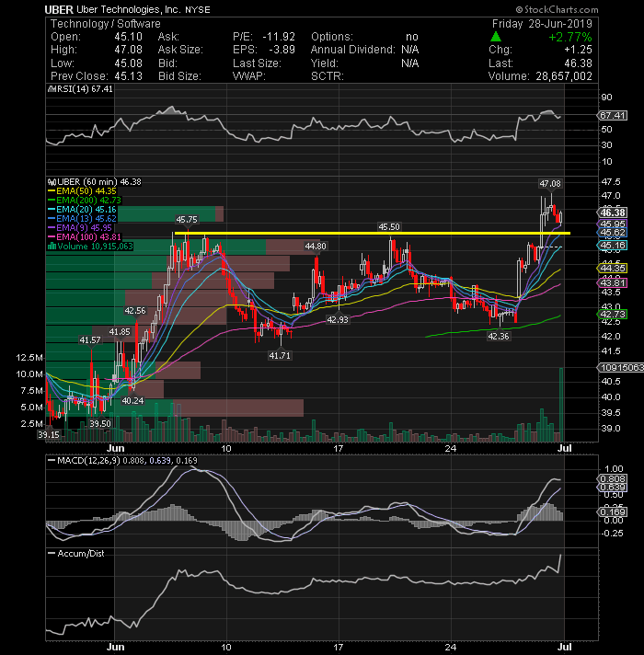Click the green EMA(200) line swatch

click(52, 201)
